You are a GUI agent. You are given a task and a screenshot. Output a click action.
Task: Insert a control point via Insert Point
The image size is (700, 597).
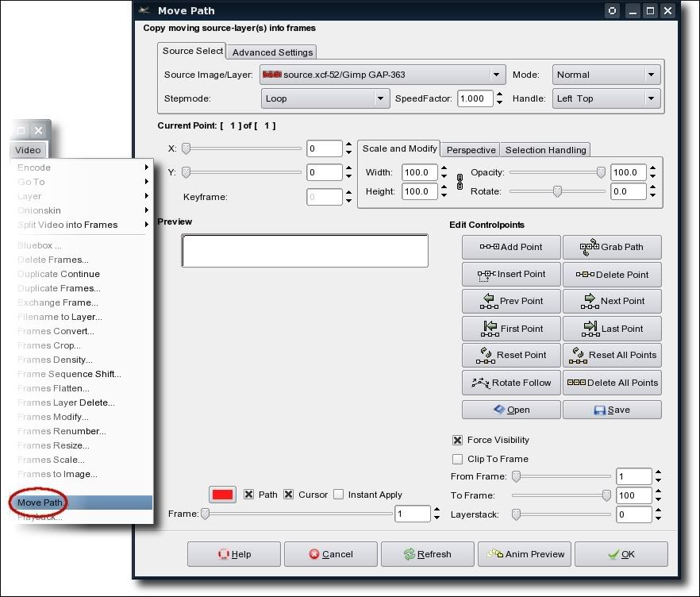click(511, 275)
